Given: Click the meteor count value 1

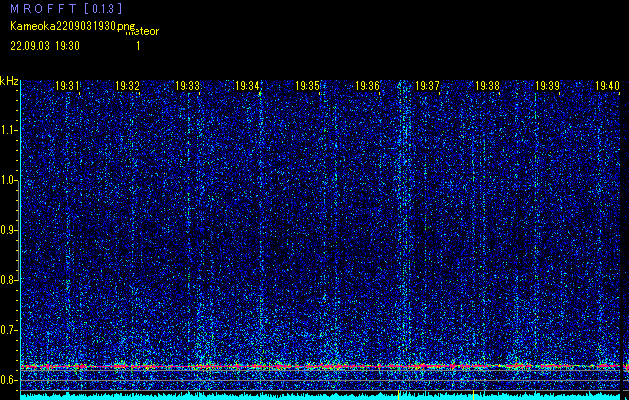Looking at the screenshot, I should point(138,46).
